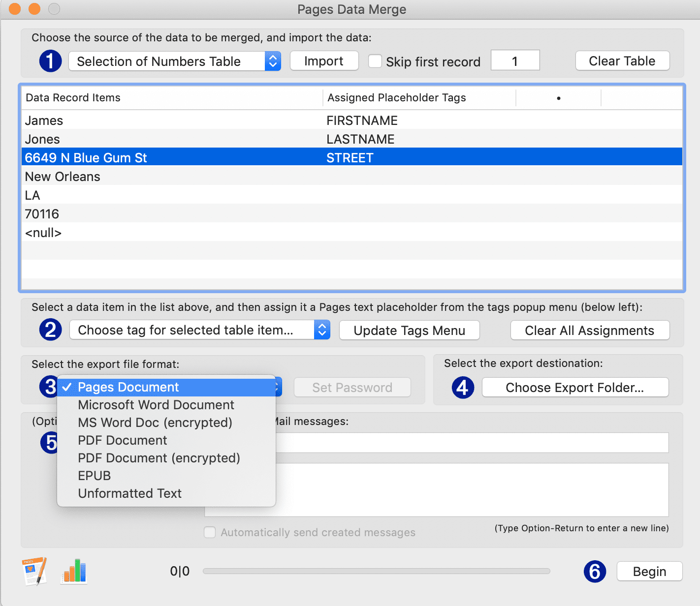Toggle Automatically send created messages checkbox
Image resolution: width=700 pixels, height=606 pixels.
[210, 532]
